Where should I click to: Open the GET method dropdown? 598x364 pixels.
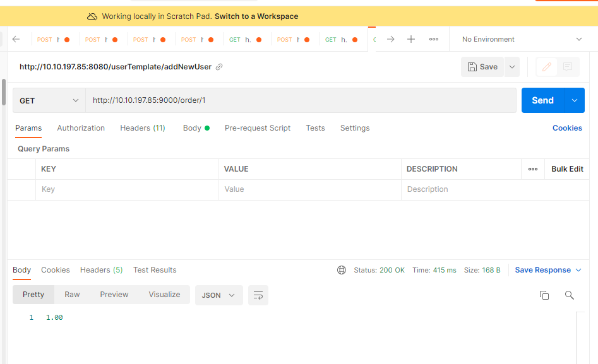(x=49, y=101)
